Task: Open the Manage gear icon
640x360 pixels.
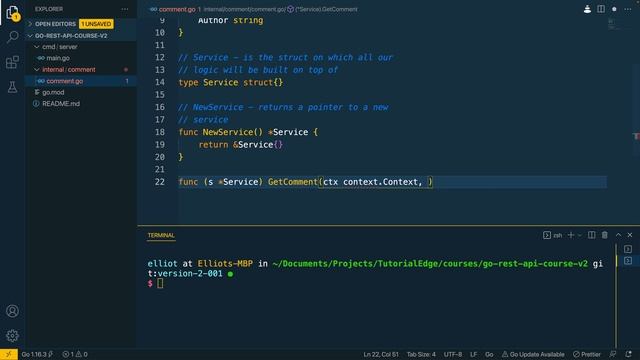Action: tap(12, 336)
